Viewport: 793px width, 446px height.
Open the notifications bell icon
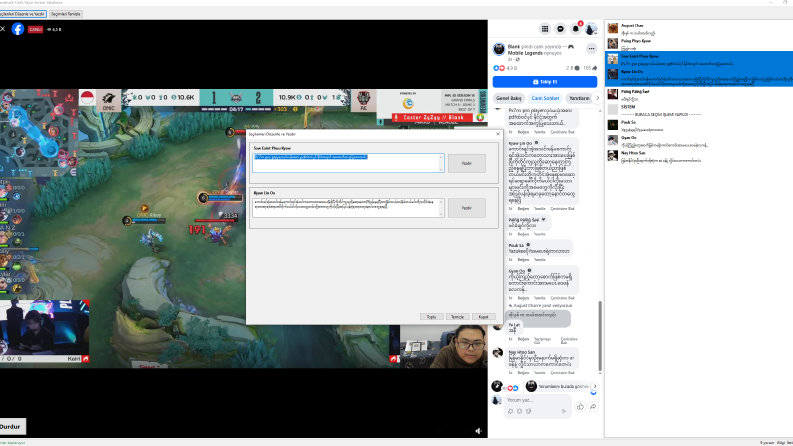click(576, 29)
